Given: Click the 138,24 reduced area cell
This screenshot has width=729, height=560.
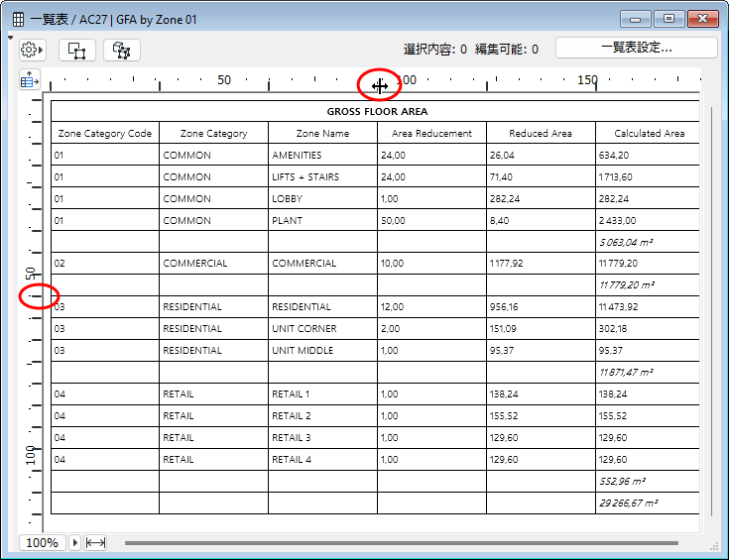Looking at the screenshot, I should [541, 394].
